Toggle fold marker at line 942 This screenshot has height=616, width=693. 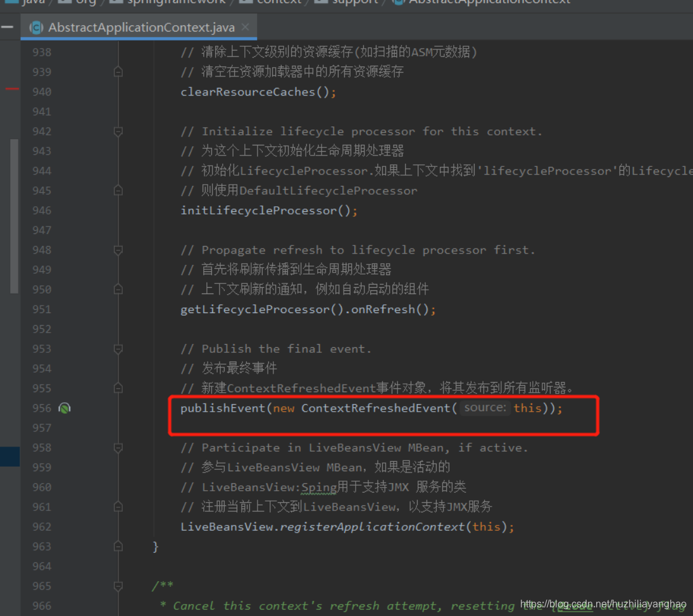[118, 131]
